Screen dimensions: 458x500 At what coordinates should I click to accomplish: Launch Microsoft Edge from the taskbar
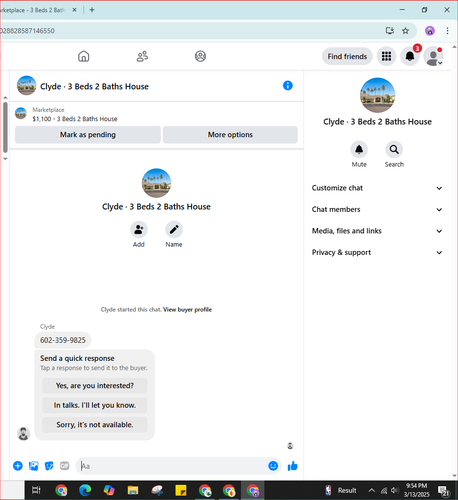click(x=85, y=490)
